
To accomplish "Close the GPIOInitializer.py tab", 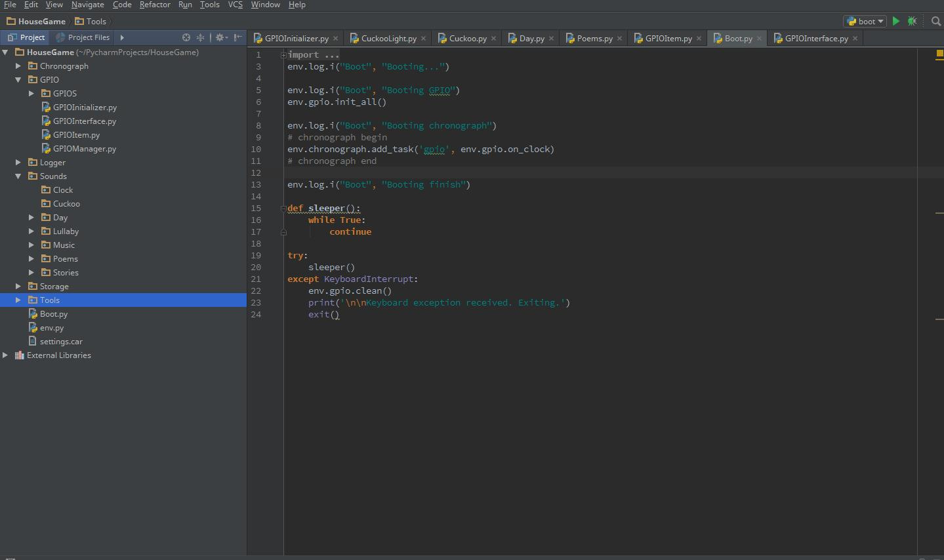I will point(335,38).
